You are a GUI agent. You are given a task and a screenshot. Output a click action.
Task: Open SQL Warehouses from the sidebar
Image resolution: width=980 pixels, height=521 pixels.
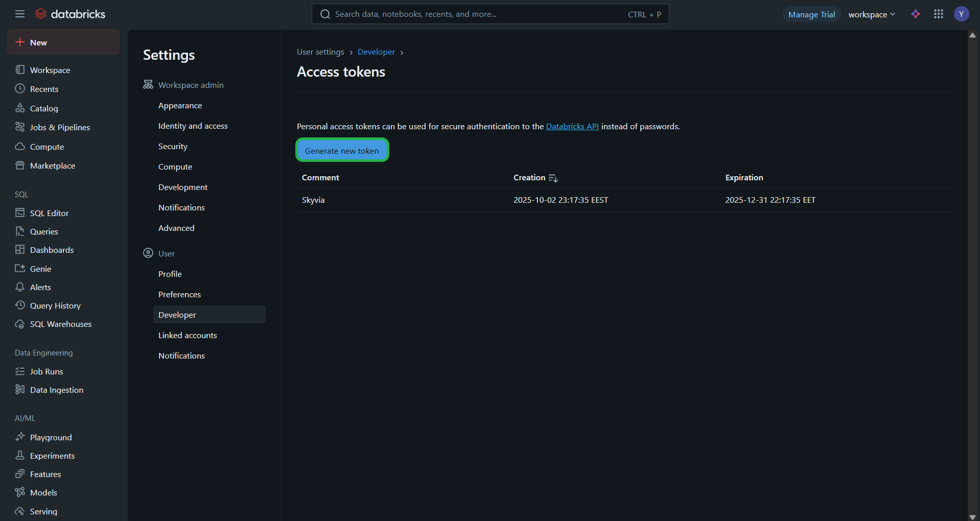(x=60, y=324)
